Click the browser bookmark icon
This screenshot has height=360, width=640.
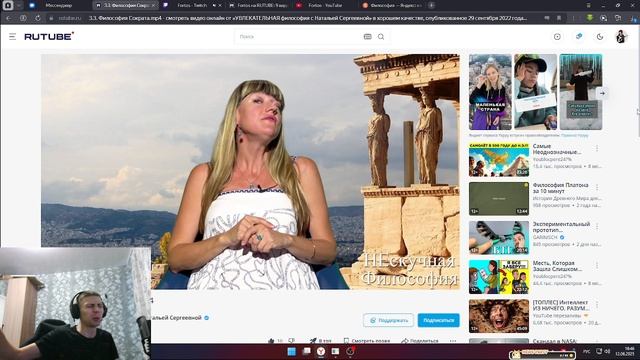coord(559,18)
